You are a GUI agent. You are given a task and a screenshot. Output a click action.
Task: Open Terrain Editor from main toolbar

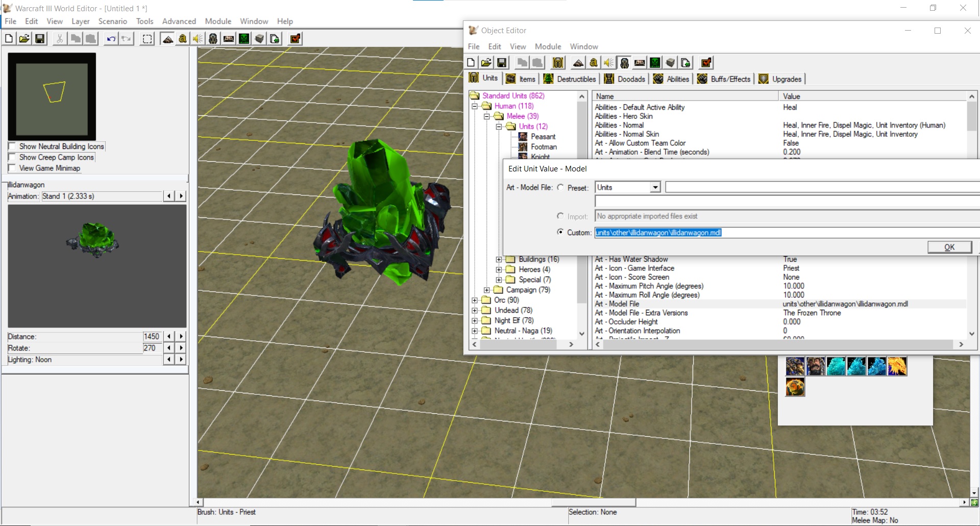point(167,39)
